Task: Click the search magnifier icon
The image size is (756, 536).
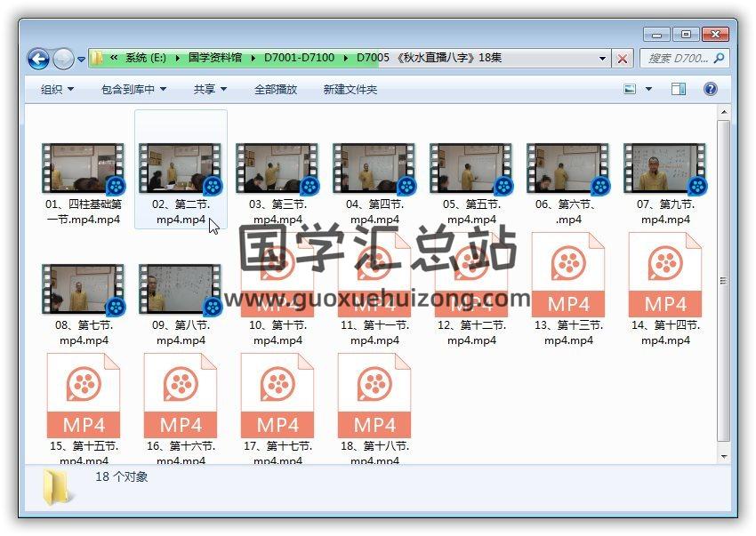Action: tap(719, 59)
